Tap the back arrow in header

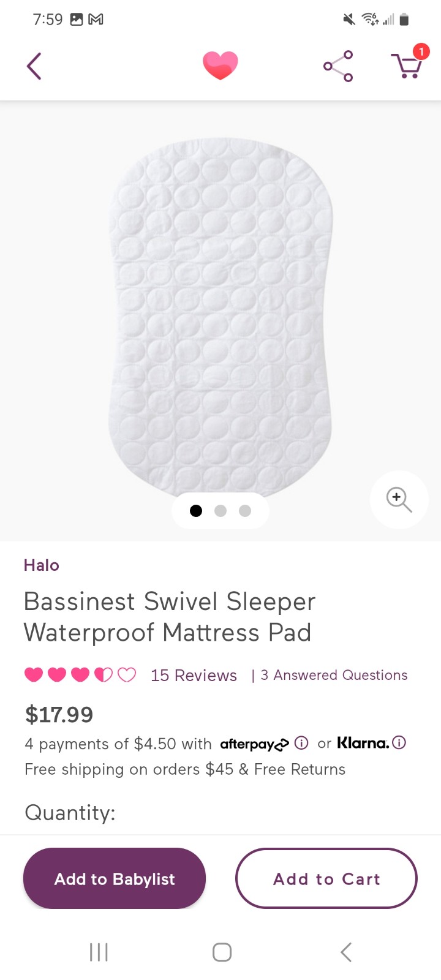pos(34,66)
